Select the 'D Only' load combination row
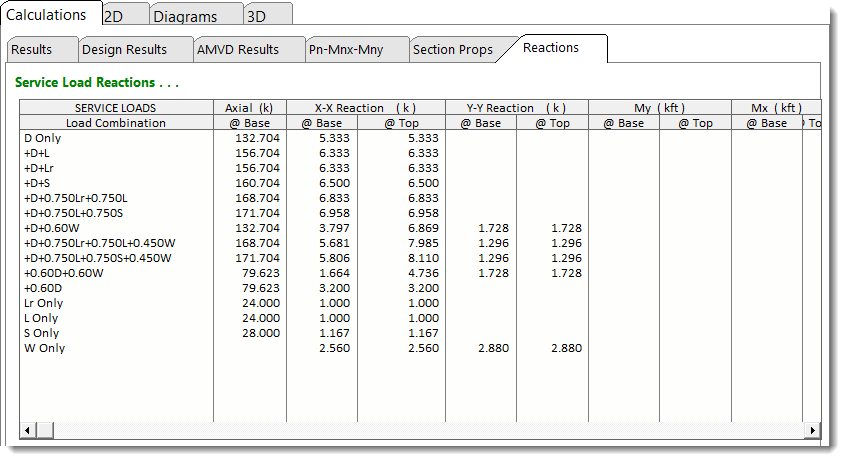 (43, 138)
